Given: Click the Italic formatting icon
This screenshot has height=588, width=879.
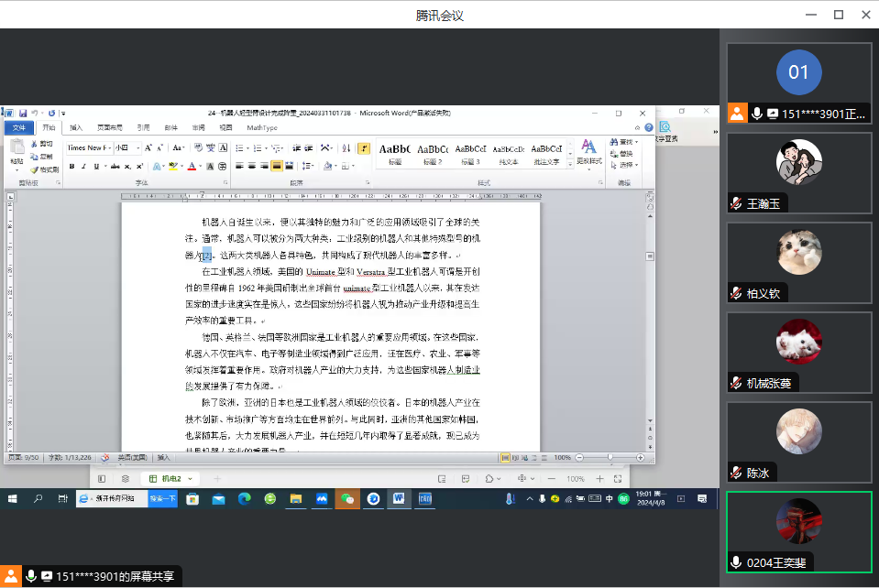Looking at the screenshot, I should coord(84,167).
